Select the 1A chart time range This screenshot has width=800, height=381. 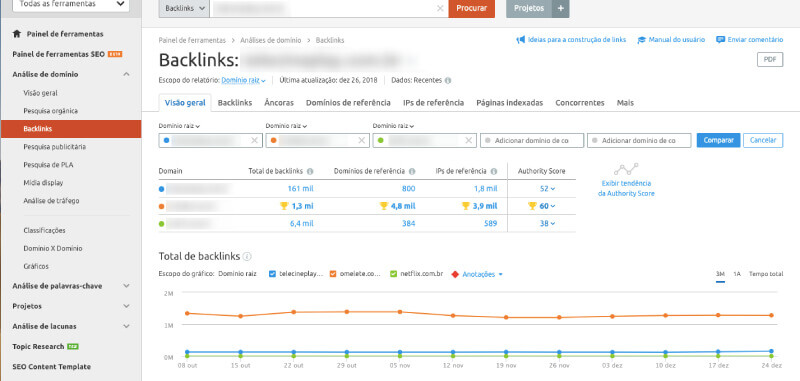point(737,274)
